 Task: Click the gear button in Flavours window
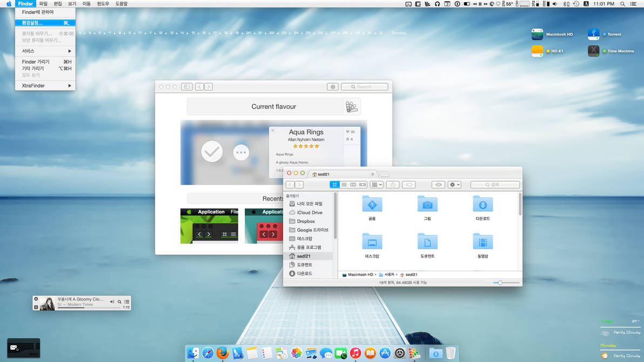pos(333,86)
